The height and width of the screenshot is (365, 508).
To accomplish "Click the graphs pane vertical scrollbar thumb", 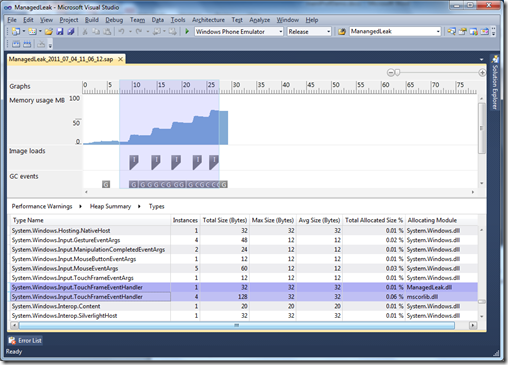I will pos(481,128).
